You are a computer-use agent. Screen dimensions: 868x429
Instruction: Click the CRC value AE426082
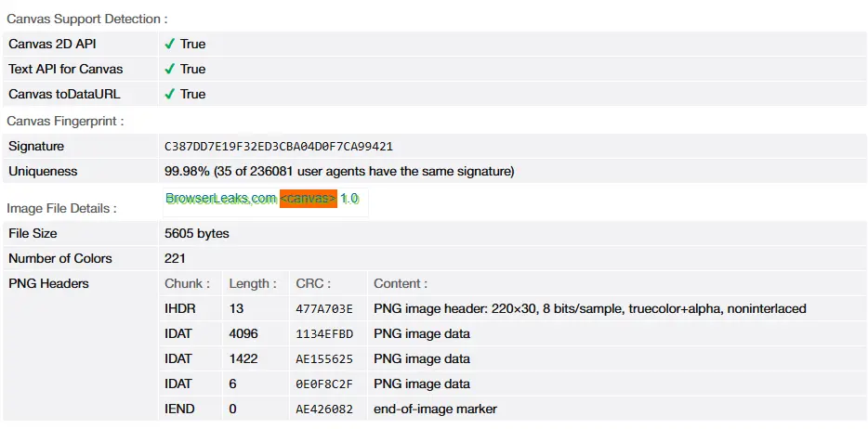point(324,409)
